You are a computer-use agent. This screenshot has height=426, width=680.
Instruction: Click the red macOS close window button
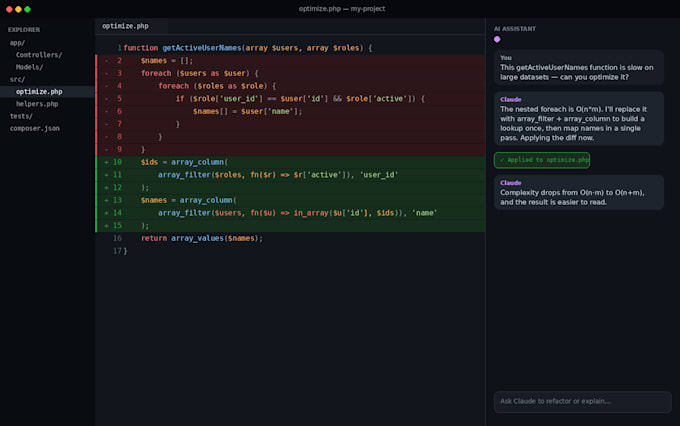[9, 9]
